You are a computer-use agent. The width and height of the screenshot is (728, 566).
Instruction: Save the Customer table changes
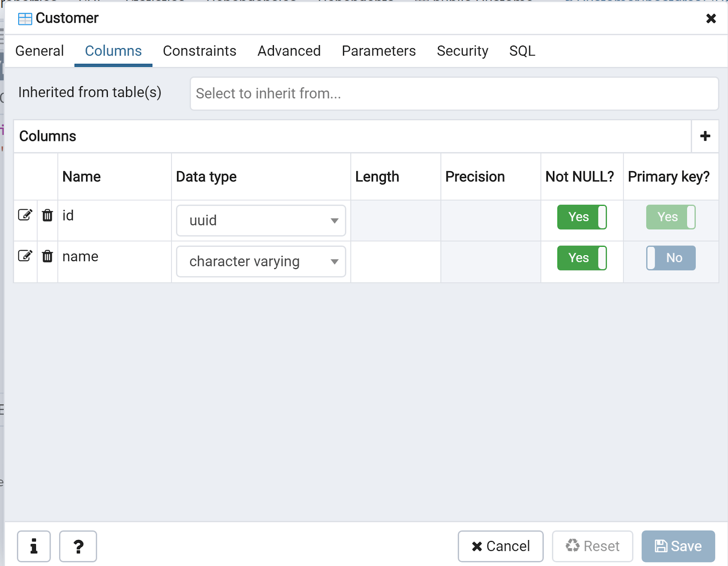[x=678, y=546]
